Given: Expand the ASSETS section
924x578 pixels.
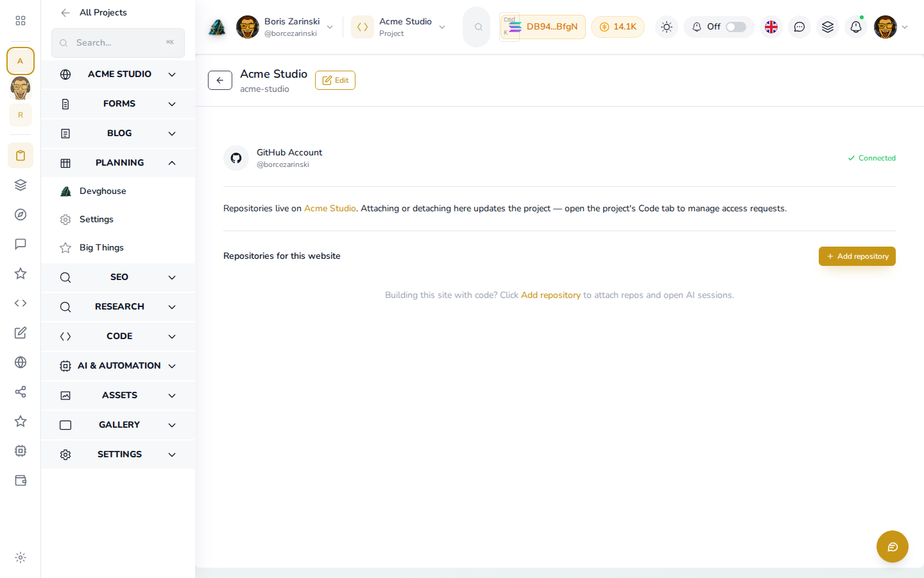Looking at the screenshot, I should tap(118, 395).
